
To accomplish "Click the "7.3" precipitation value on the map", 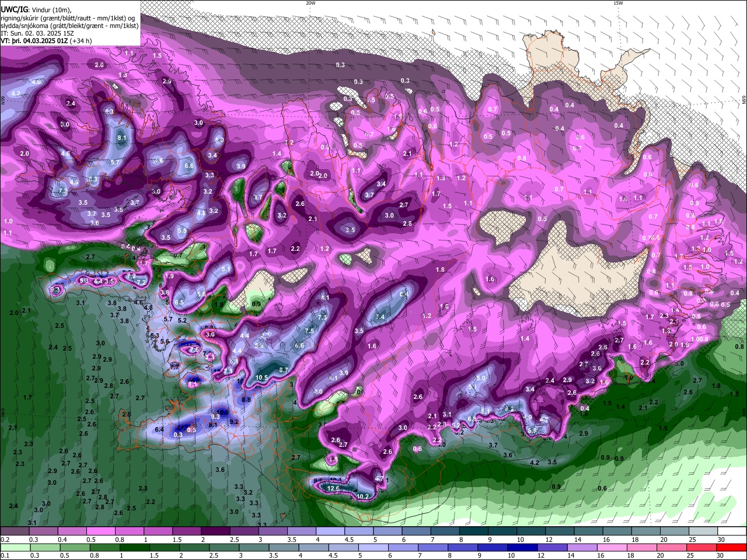I will (x=322, y=317).
